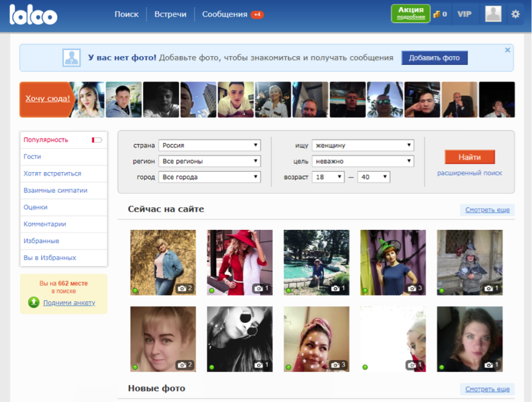Open the blonde close-up selfie profile
This screenshot has height=402, width=532.
click(x=163, y=339)
